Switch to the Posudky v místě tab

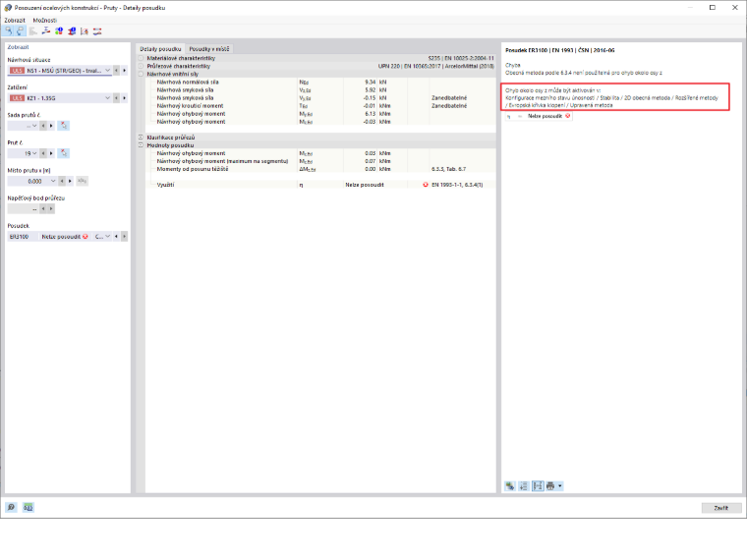coord(209,49)
